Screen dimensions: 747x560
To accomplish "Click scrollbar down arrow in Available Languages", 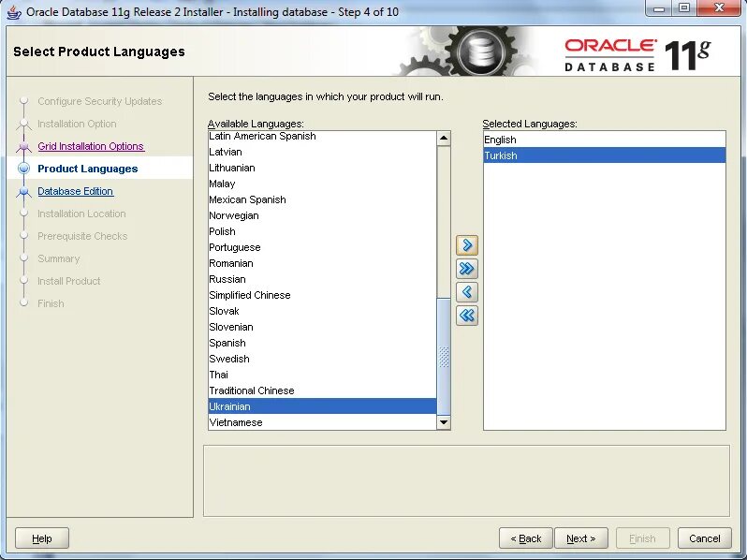I will click(444, 422).
